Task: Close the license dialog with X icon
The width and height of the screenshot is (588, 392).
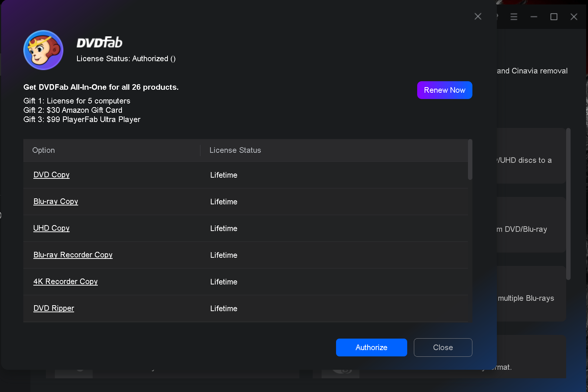Action: click(478, 16)
